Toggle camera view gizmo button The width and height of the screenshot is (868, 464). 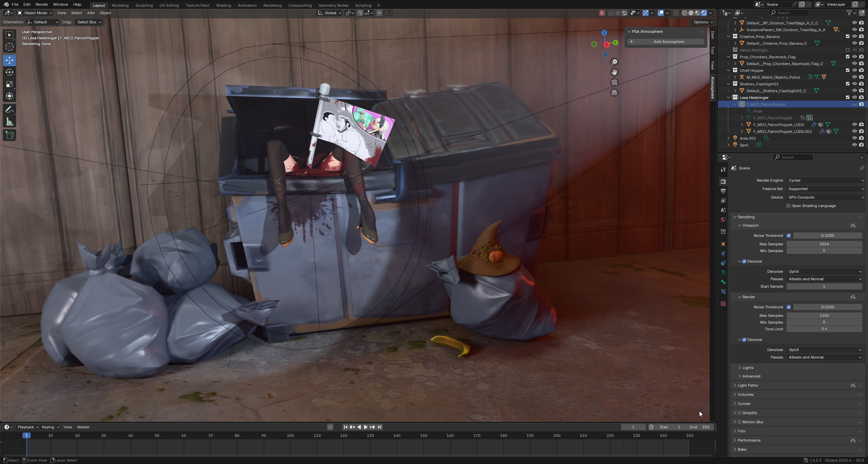pyautogui.click(x=614, y=82)
